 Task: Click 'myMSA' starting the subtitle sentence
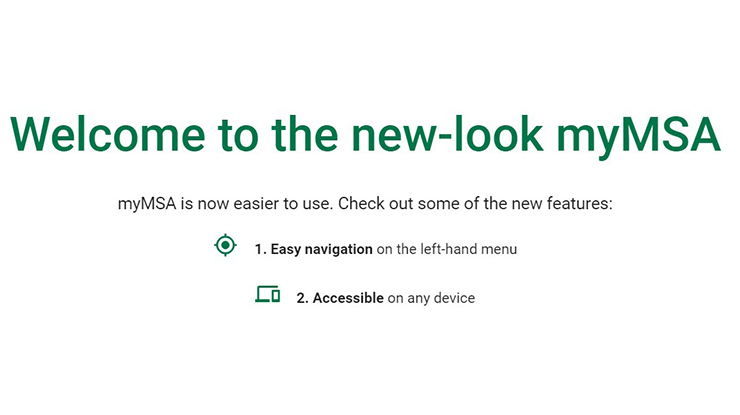point(147,204)
